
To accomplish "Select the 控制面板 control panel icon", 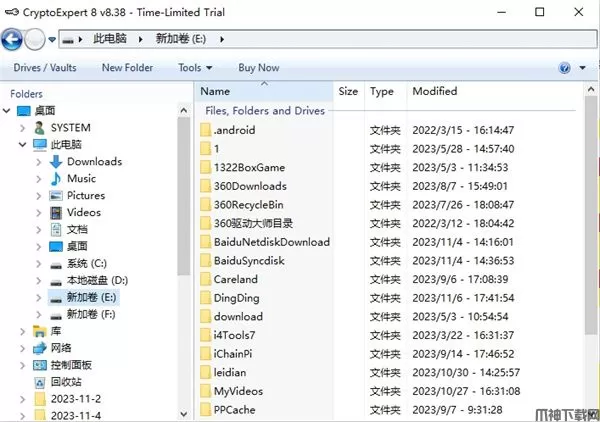I will [x=39, y=365].
